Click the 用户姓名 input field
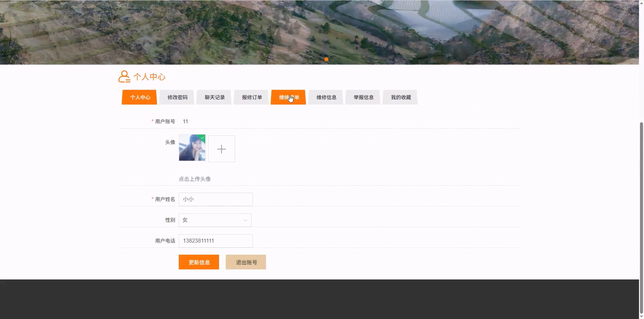 pyautogui.click(x=216, y=199)
